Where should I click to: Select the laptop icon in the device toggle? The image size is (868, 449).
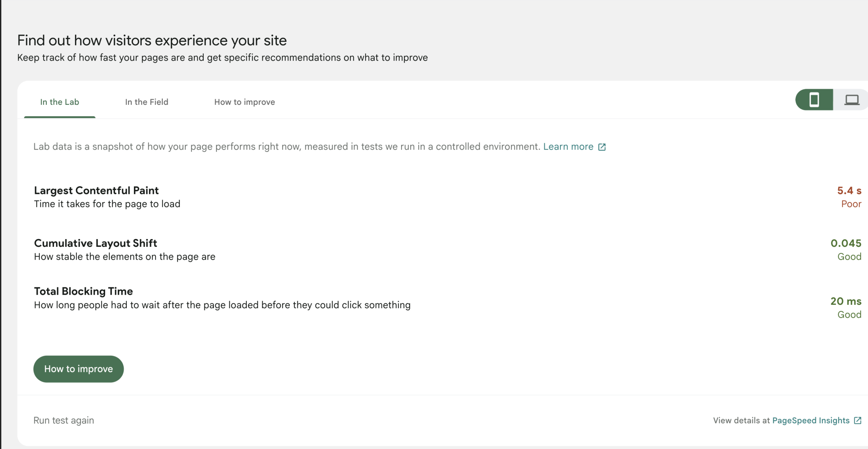click(851, 100)
